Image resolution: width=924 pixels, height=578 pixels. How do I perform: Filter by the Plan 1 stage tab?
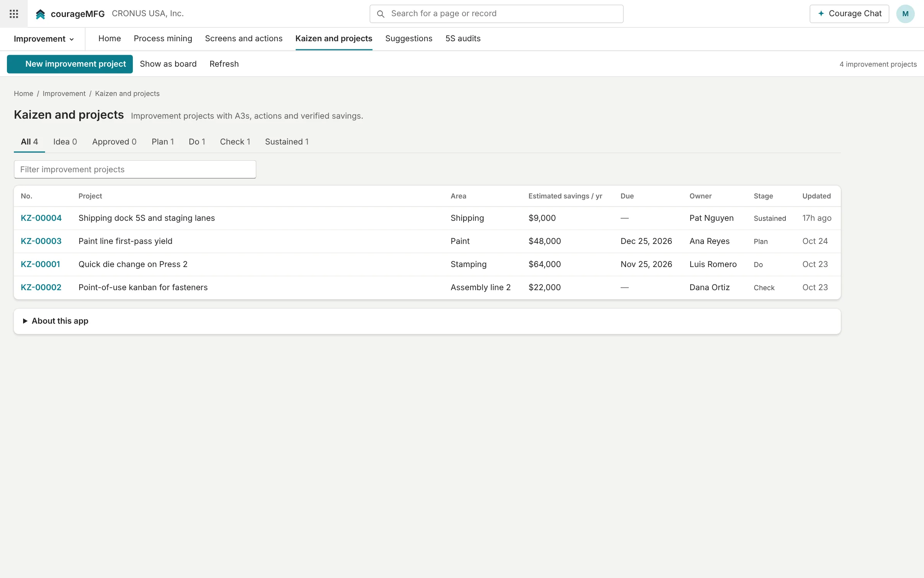tap(163, 142)
